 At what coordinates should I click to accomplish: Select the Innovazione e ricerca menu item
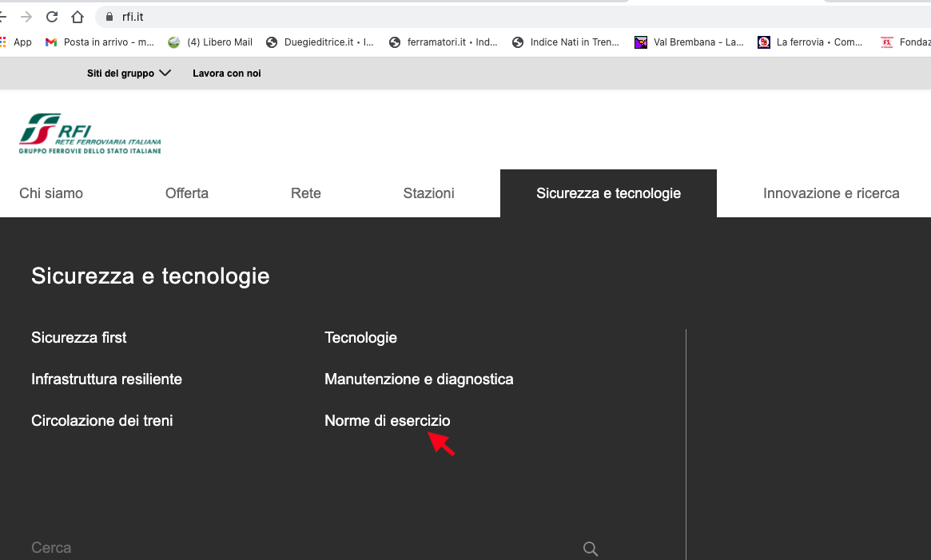[x=831, y=193]
